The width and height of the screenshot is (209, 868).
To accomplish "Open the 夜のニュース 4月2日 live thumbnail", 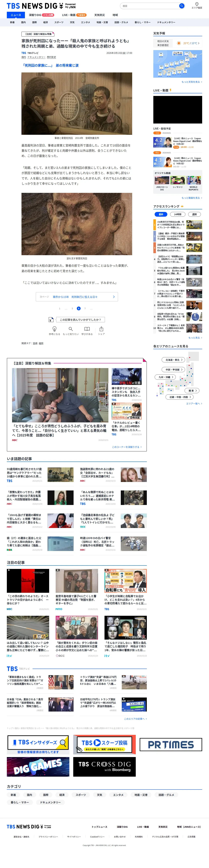I will [x=163, y=143].
